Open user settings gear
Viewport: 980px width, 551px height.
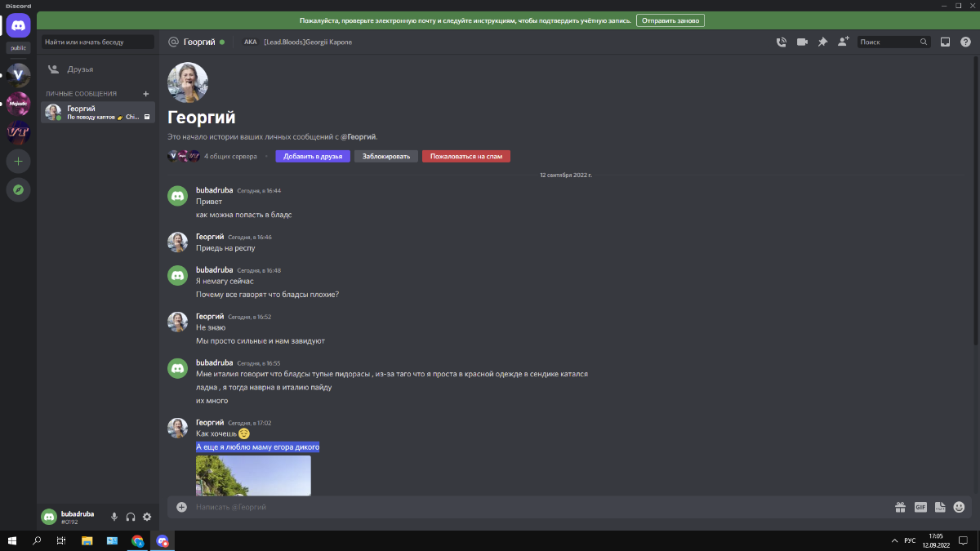point(147,517)
